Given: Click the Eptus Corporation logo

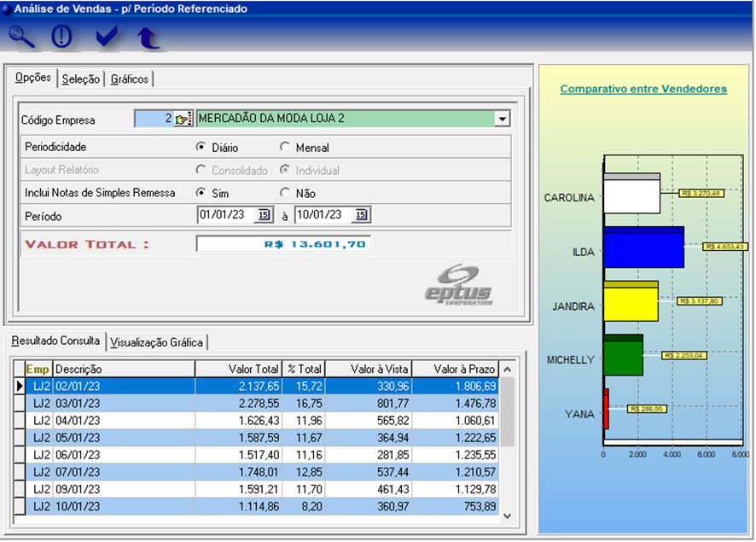Looking at the screenshot, I should pos(459,283).
